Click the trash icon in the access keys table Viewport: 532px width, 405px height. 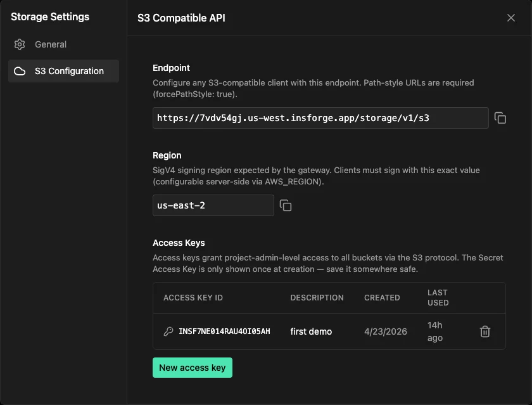pos(484,331)
